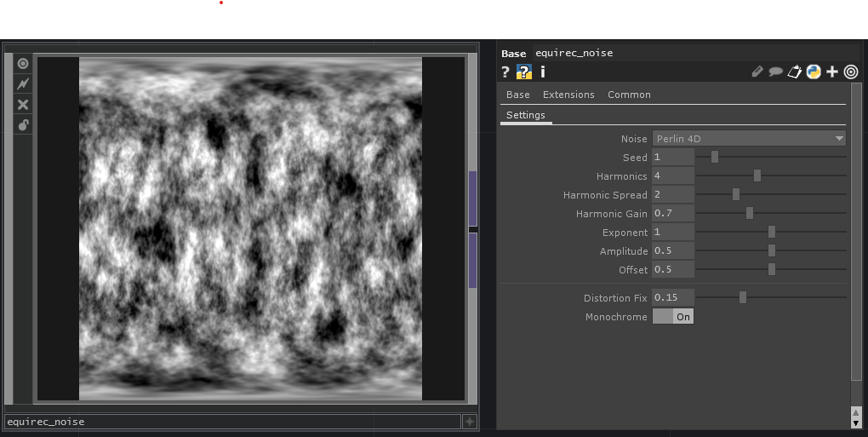Show operator info with the i icon

542,72
